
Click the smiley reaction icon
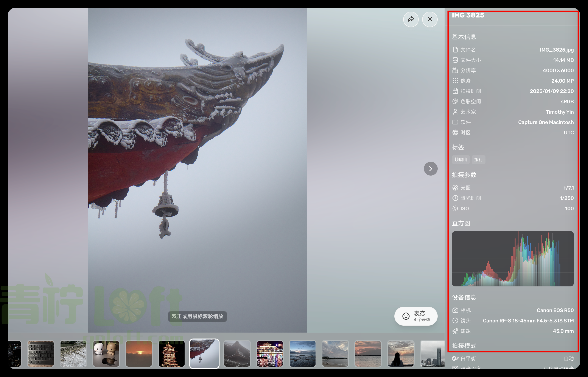(x=406, y=316)
